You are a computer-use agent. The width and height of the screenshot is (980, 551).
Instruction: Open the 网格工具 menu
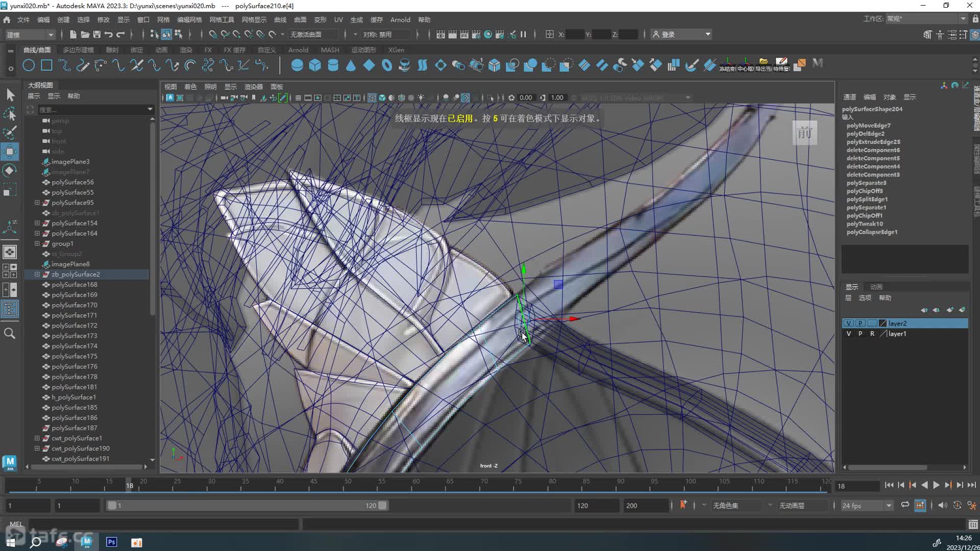[x=222, y=20]
